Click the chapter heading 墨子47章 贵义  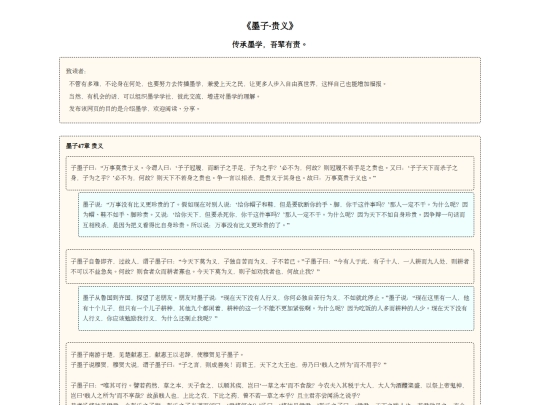[84, 146]
